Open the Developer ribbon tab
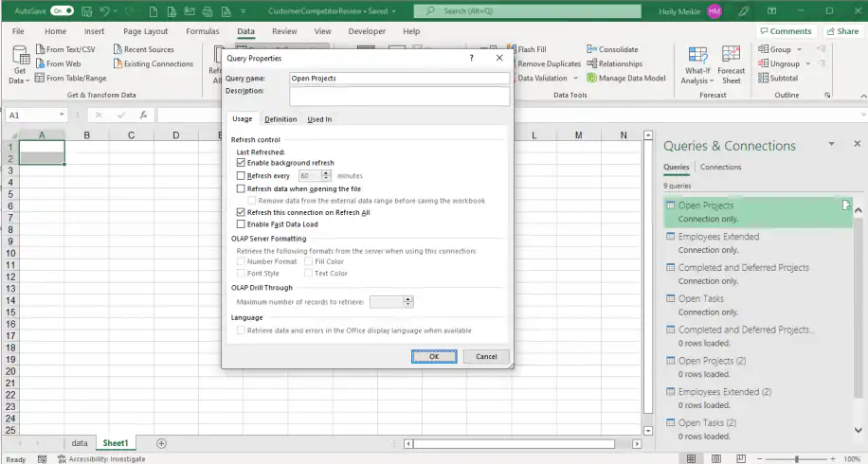This screenshot has width=868, height=464. click(x=367, y=31)
